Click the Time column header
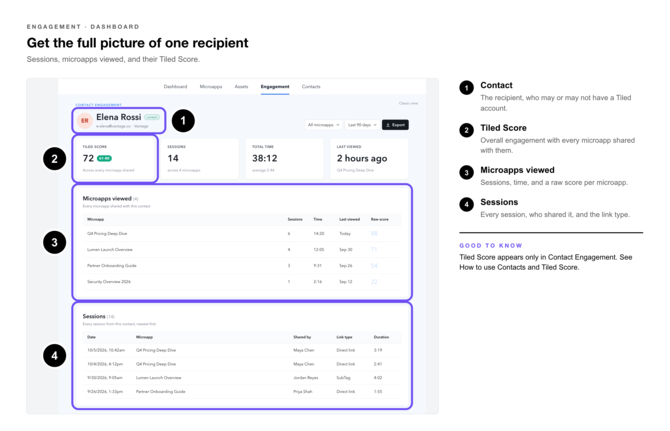Viewport: 670px width, 431px height. click(317, 219)
